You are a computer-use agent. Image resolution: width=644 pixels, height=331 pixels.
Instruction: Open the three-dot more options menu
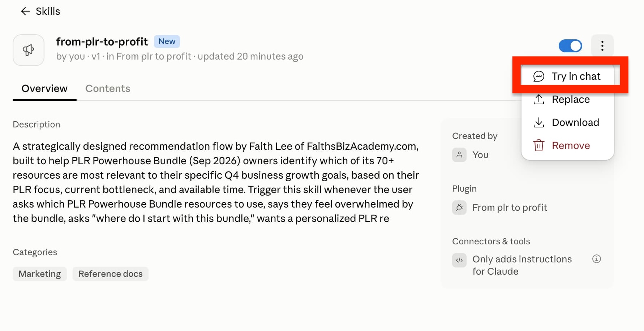coord(602,46)
